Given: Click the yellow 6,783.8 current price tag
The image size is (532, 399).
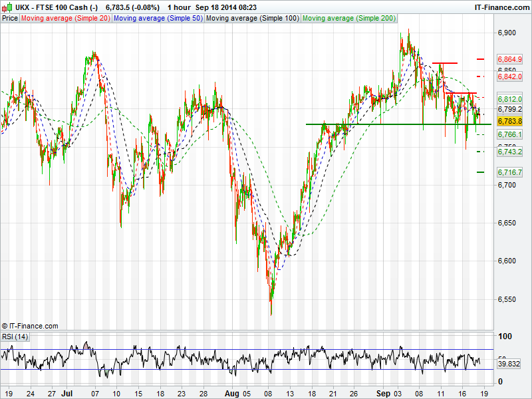Looking at the screenshot, I should pyautogui.click(x=510, y=122).
